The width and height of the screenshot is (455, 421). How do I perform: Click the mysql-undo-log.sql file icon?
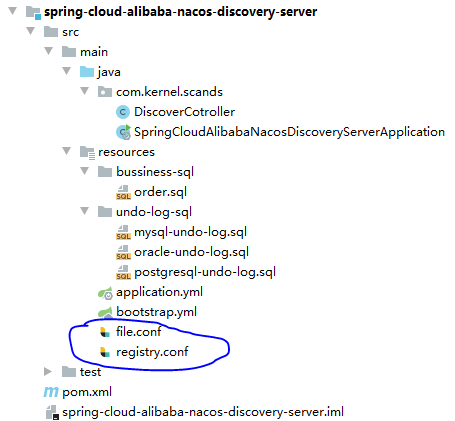tap(123, 232)
